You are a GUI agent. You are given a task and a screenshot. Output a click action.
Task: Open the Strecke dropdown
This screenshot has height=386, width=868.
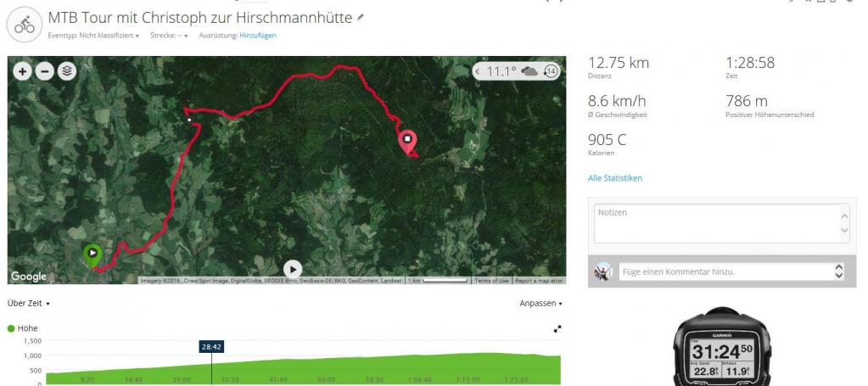click(x=169, y=36)
